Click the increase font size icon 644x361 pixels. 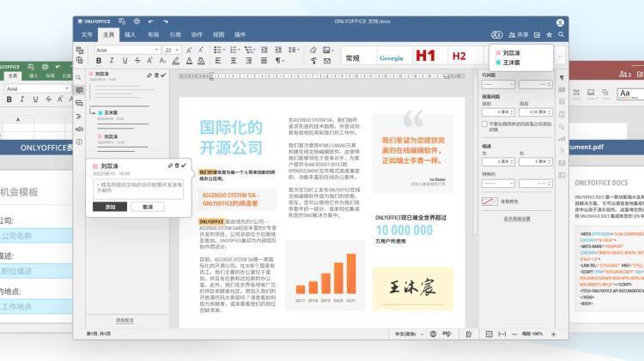189,50
